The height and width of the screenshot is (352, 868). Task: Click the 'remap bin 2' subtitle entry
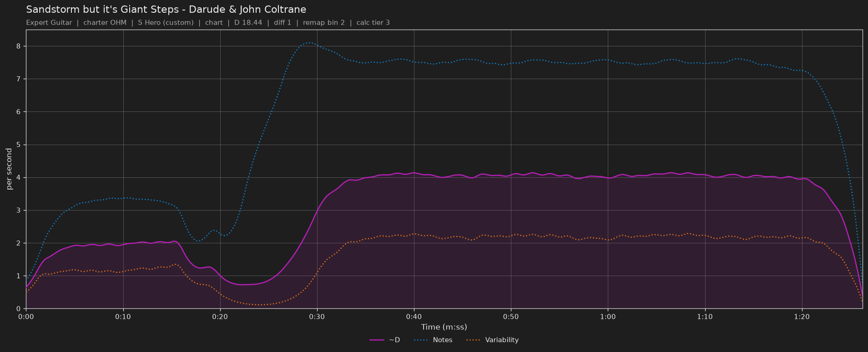click(x=324, y=23)
